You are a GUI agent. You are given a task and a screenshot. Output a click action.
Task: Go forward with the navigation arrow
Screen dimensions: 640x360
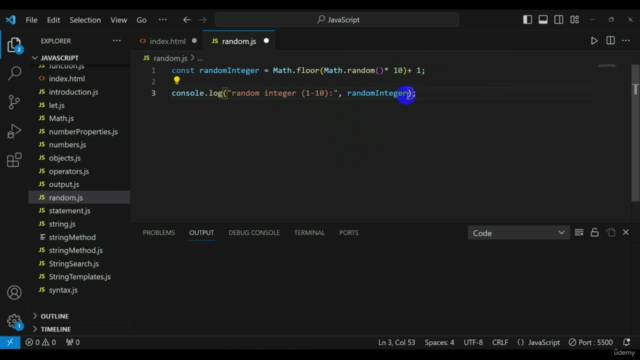(203, 20)
